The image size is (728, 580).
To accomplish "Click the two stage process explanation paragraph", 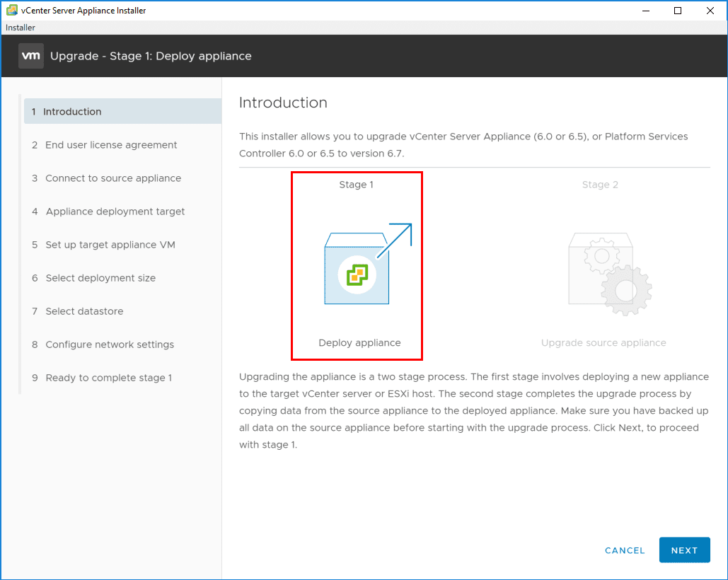I will pyautogui.click(x=474, y=411).
